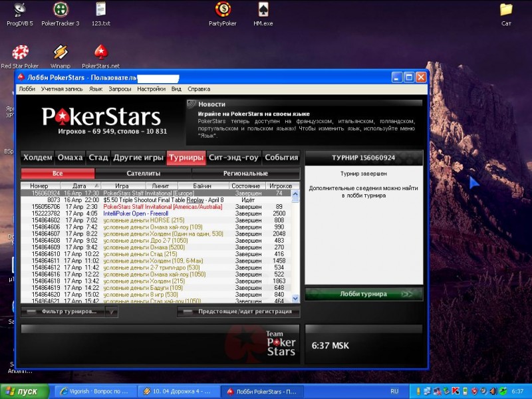532x399 pixels.
Task: Launch Red Star Poker shortcut
Action: coord(20,57)
